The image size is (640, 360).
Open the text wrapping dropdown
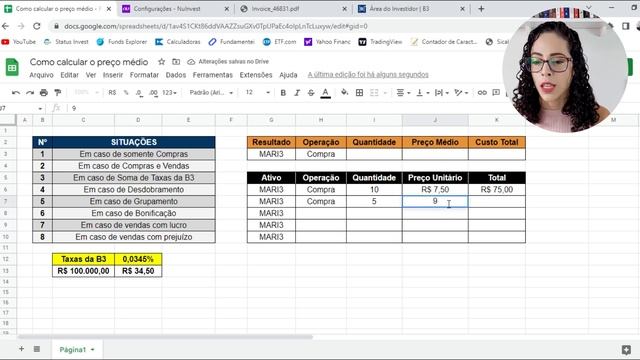(x=441, y=93)
